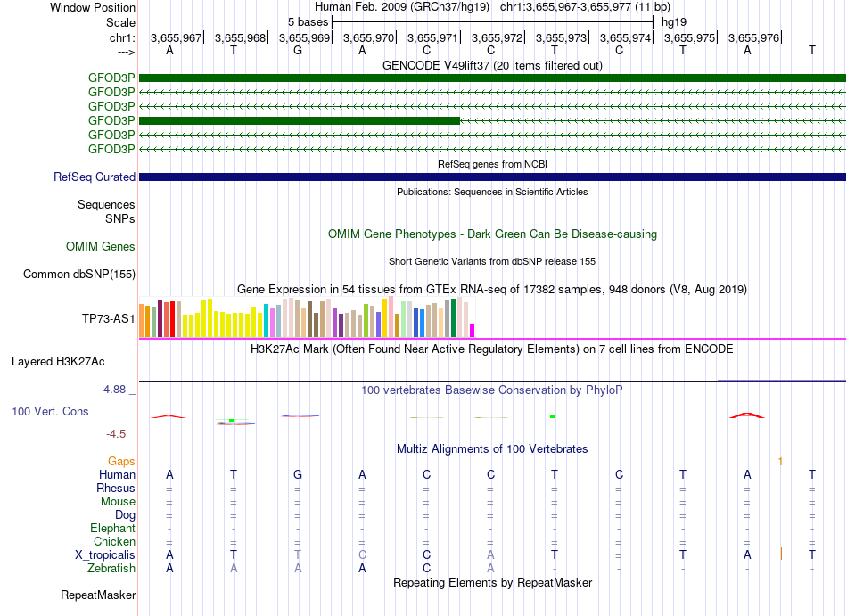
Task: Open the '100 vertebrates Basewise Conservation by PhyloP' title
Action: [492, 390]
